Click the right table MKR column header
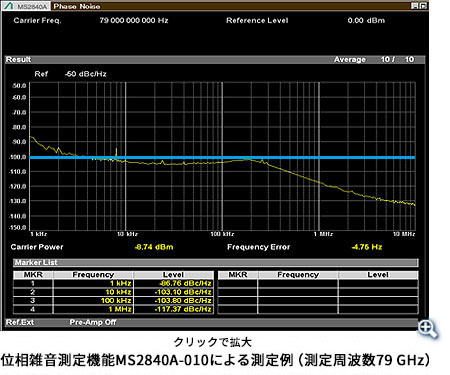Image resolution: width=450 pixels, height=375 pixels. pyautogui.click(x=238, y=275)
